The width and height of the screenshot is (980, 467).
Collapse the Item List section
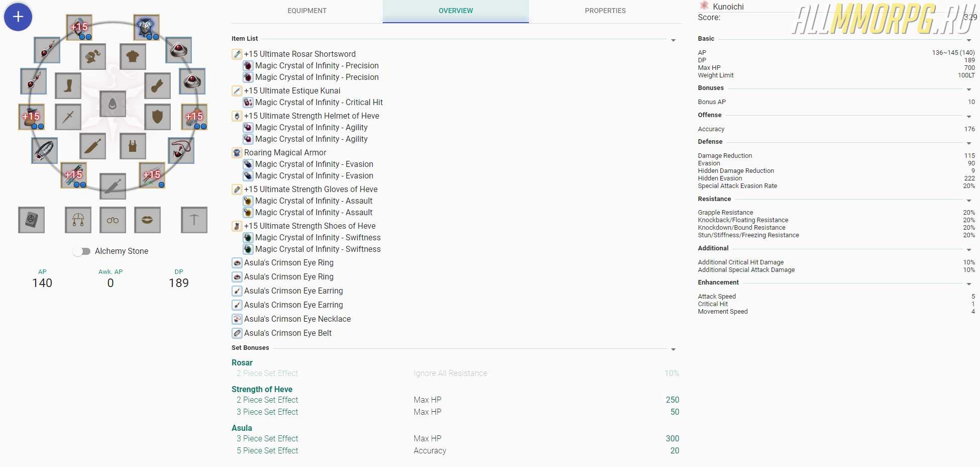pos(674,40)
